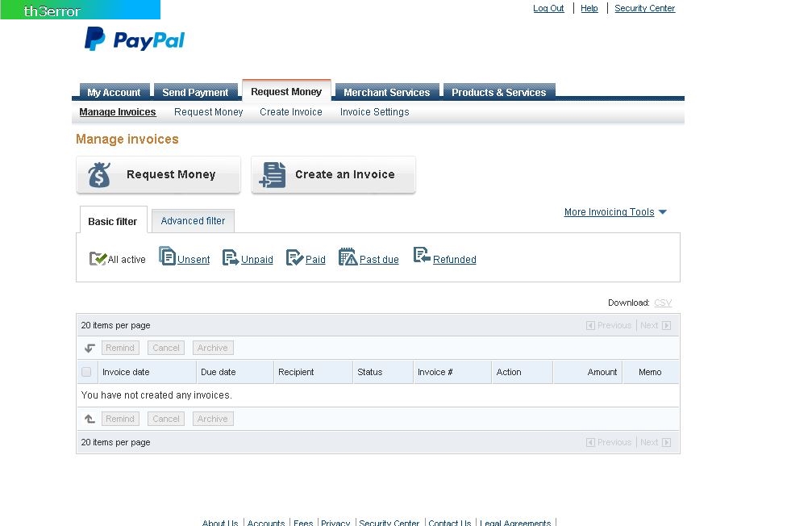812x526 pixels.
Task: Filter invoices by Refunded
Action: (454, 260)
